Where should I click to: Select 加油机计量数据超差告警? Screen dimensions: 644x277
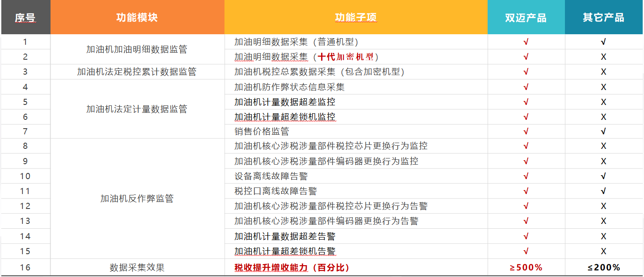coord(285,236)
